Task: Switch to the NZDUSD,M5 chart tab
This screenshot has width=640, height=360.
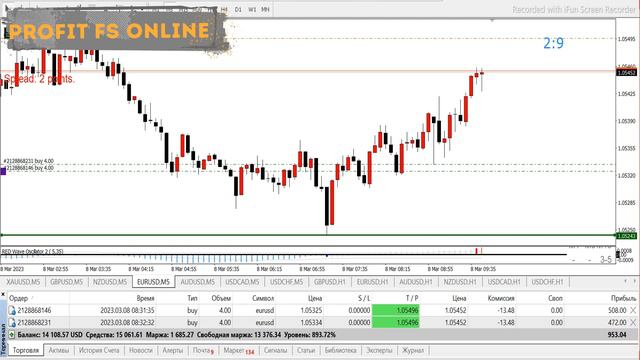Action: pyautogui.click(x=109, y=282)
